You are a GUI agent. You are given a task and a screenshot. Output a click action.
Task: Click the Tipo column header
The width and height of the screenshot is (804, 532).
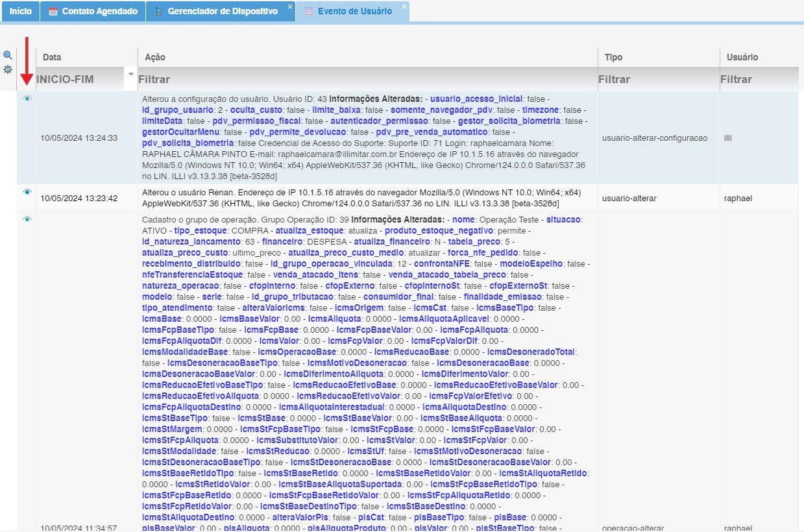[x=613, y=57]
